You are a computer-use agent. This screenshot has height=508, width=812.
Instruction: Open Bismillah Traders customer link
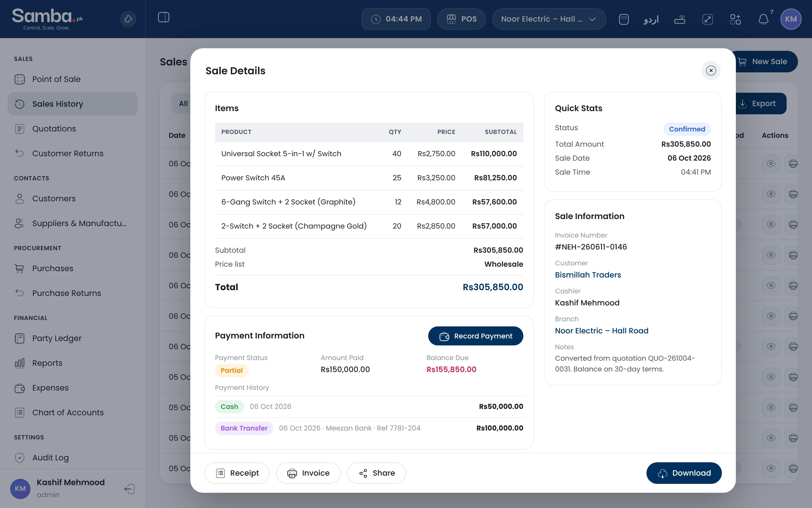coord(588,275)
